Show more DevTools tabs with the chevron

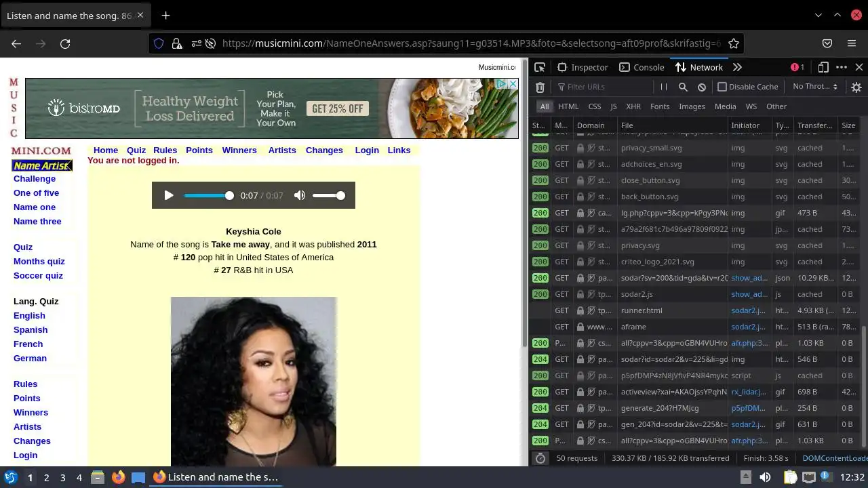coord(737,67)
